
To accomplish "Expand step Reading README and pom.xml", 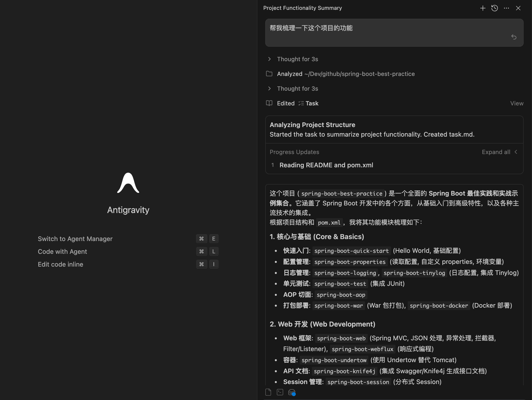I will pyautogui.click(x=326, y=165).
